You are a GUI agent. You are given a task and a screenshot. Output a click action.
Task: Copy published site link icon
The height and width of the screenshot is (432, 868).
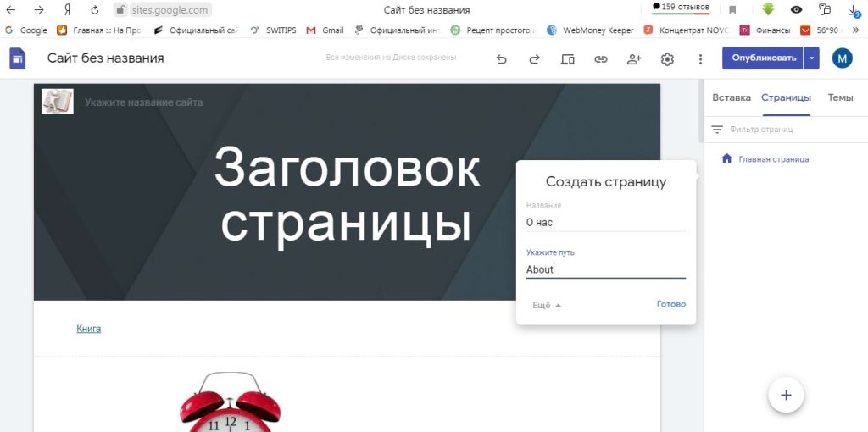[601, 58]
